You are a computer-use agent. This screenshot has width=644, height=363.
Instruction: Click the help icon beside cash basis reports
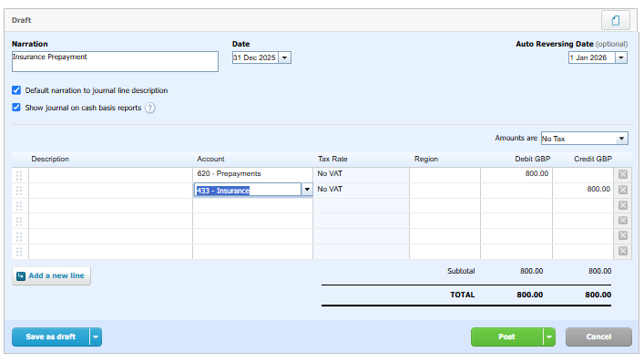[x=150, y=109]
